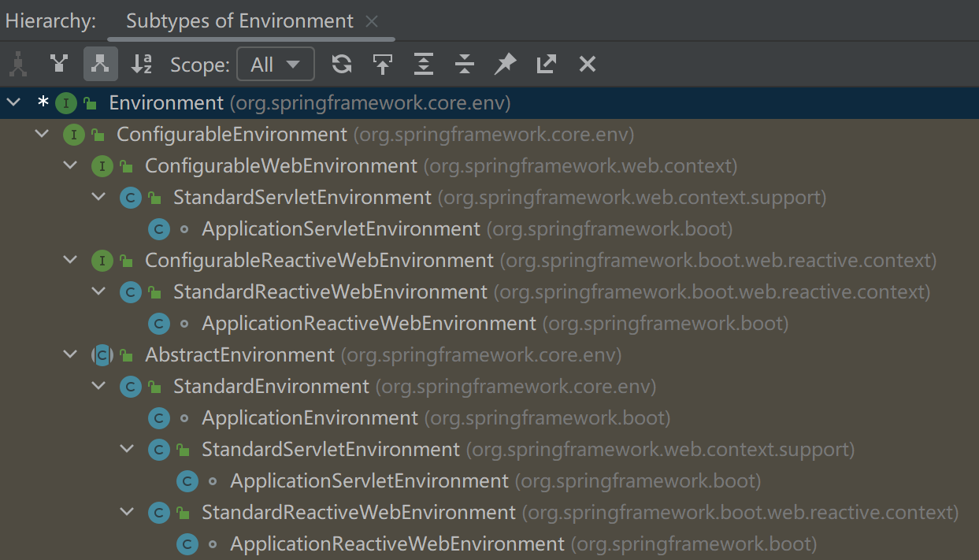Image resolution: width=979 pixels, height=560 pixels.
Task: Refresh the hierarchy tree
Action: (341, 64)
